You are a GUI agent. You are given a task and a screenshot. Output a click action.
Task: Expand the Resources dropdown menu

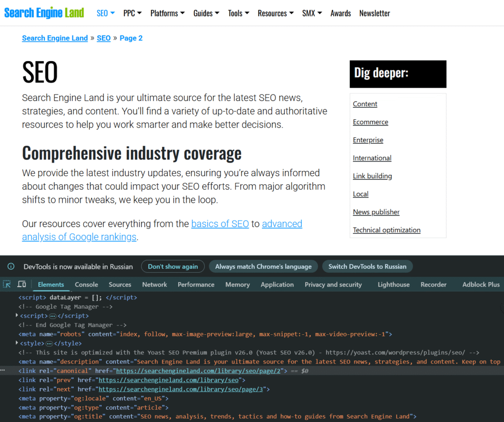[x=276, y=13]
